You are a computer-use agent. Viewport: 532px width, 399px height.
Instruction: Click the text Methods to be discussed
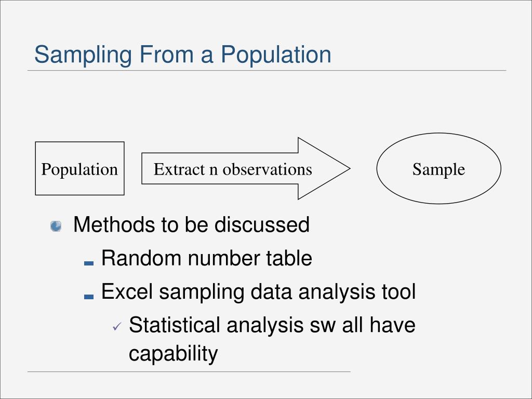tap(191, 224)
